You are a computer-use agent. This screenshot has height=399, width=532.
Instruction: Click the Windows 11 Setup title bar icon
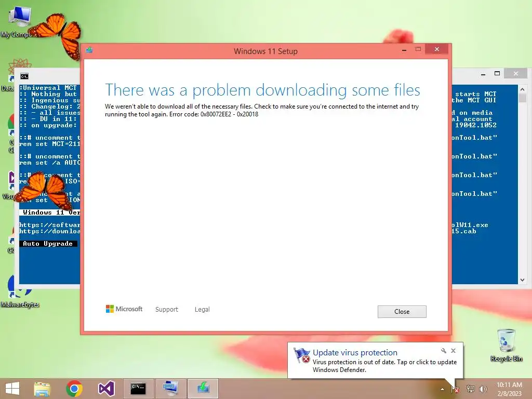(x=89, y=50)
